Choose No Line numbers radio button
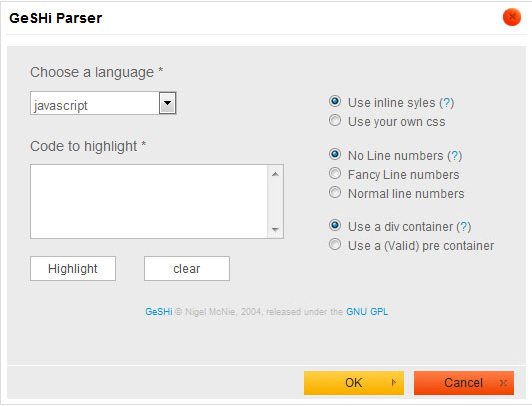The width and height of the screenshot is (532, 406). [335, 154]
